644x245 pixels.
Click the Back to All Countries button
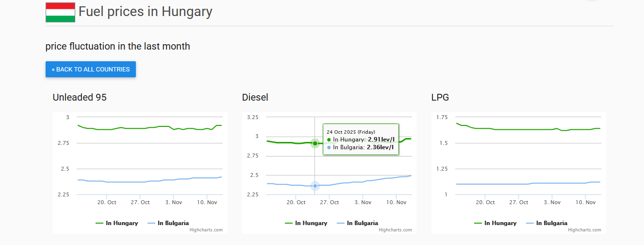tap(91, 69)
